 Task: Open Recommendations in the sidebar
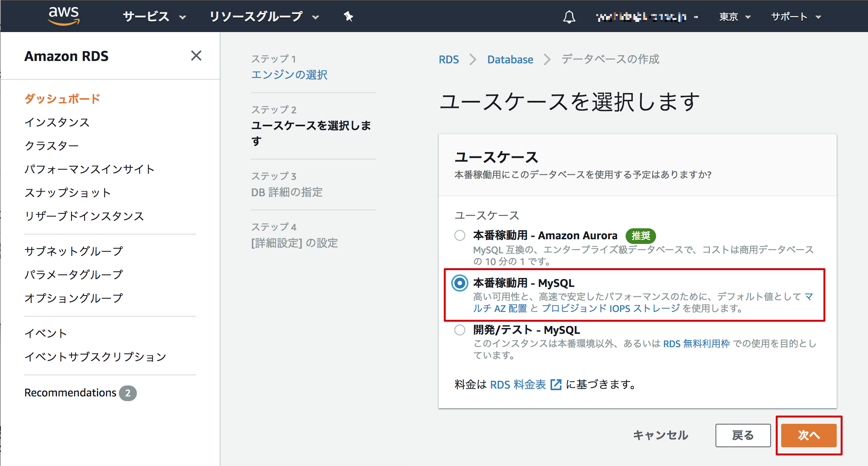[70, 393]
